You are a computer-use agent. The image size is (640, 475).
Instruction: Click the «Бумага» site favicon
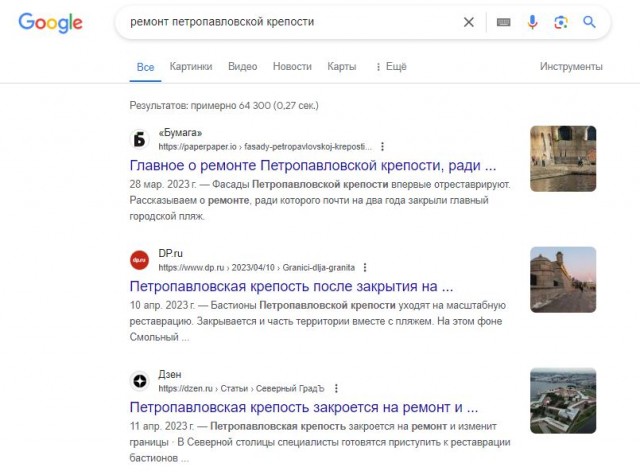coord(139,139)
